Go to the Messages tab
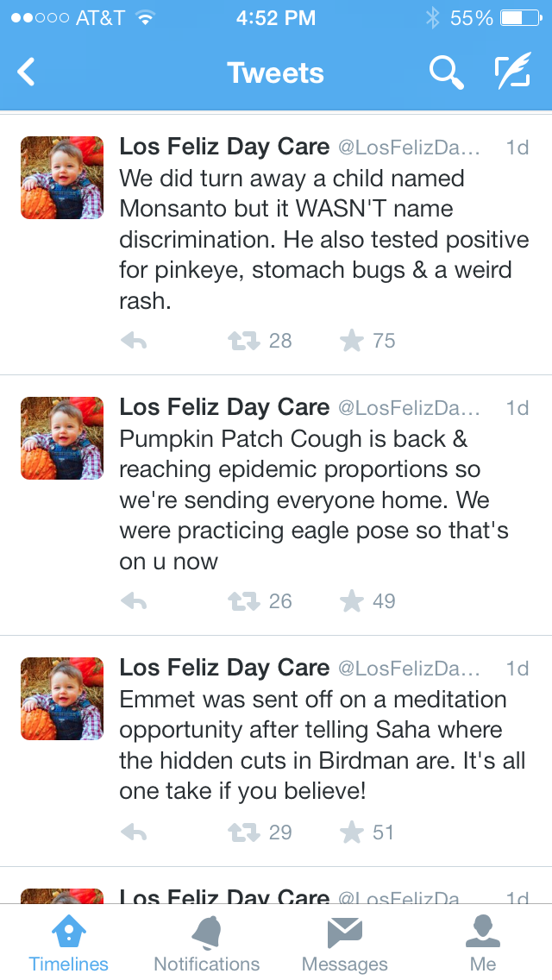This screenshot has height=980, width=552. [x=345, y=943]
